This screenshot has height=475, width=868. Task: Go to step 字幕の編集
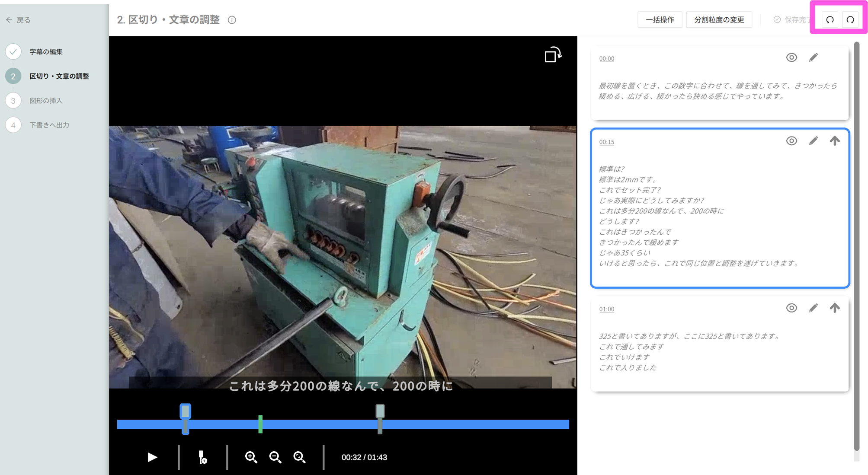46,51
